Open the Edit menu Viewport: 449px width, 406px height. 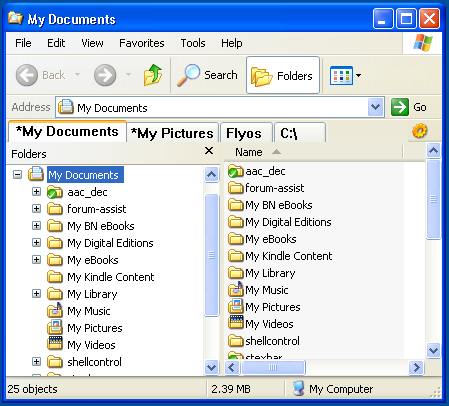click(x=56, y=43)
